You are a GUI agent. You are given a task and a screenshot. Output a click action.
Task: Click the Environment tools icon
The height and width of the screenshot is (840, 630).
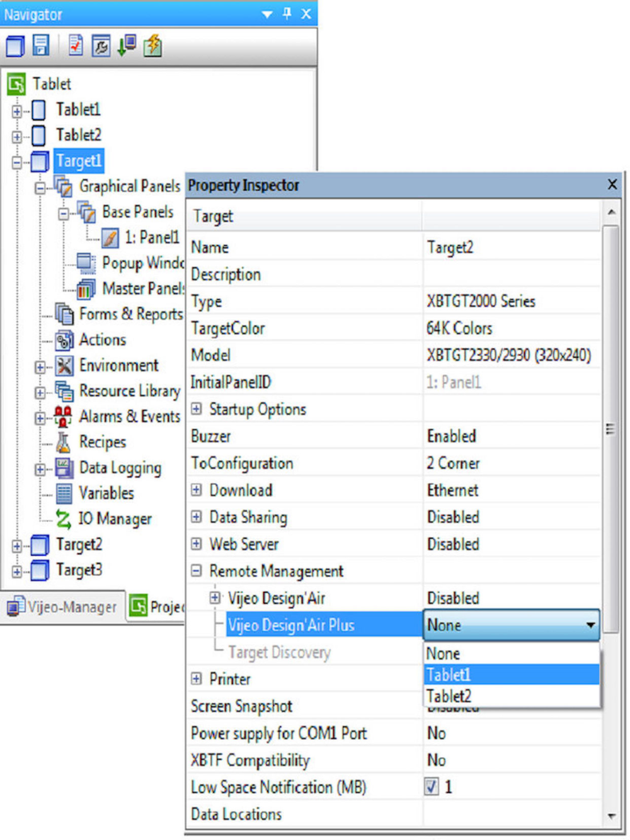point(64,366)
